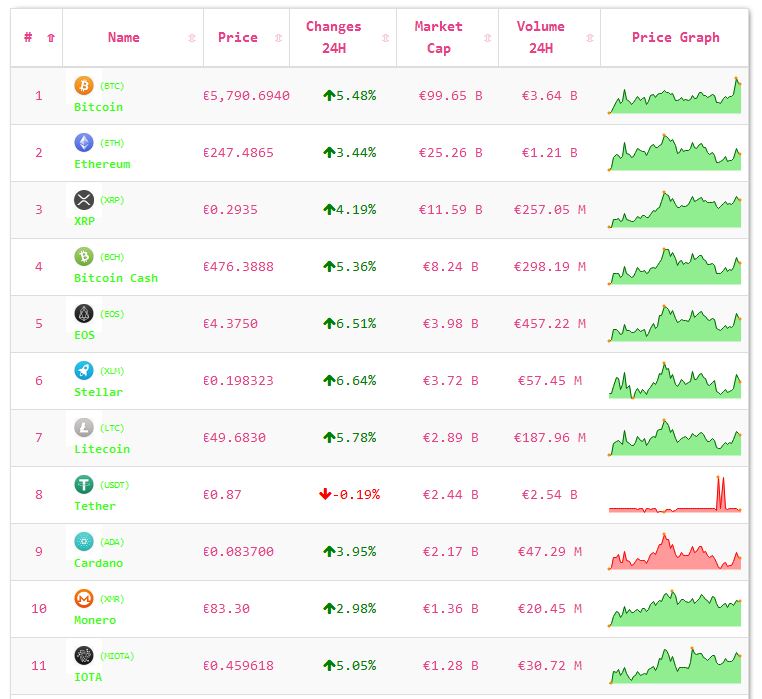Click the Bitcoin Cash green logo icon
The image size is (762, 699).
84,257
